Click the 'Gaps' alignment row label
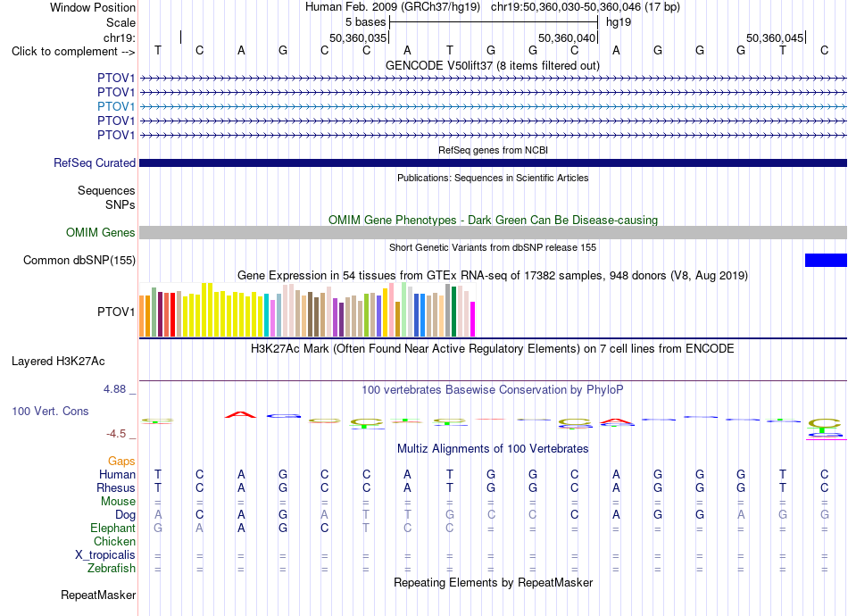The width and height of the screenshot is (848, 616). [x=121, y=461]
